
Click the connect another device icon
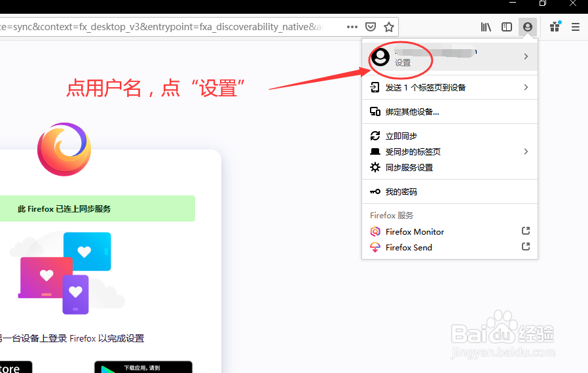(x=375, y=111)
